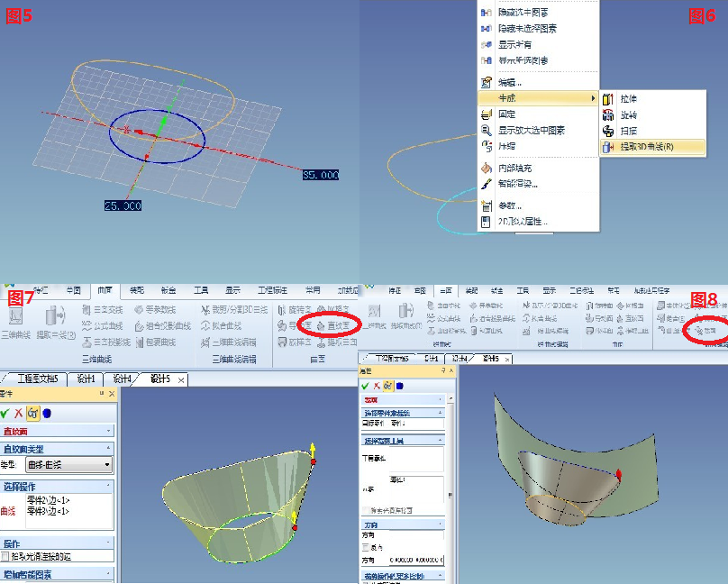Screen dimensions: 728x584
Task: Expand the 生成 submenu entry
Action: click(x=538, y=98)
